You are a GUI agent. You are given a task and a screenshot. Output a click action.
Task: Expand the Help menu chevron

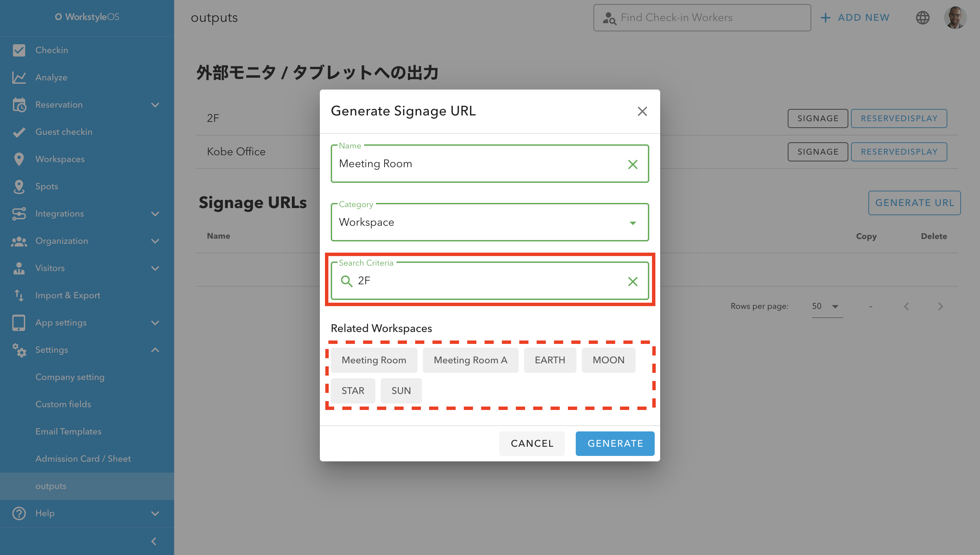[155, 513]
